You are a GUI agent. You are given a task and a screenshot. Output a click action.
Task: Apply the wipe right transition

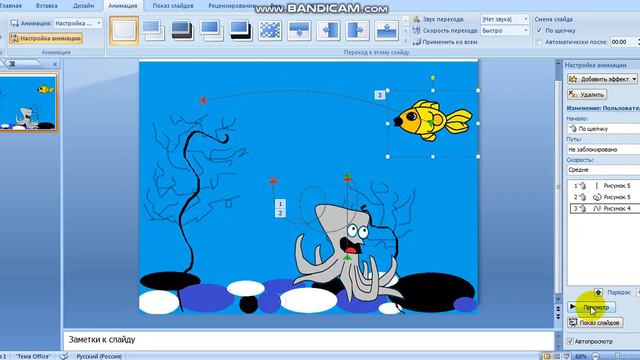click(358, 31)
